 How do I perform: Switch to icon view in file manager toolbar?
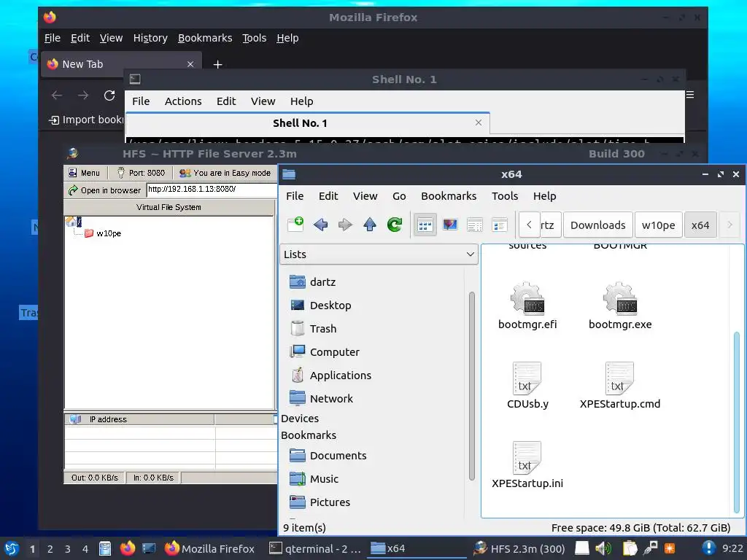point(425,225)
